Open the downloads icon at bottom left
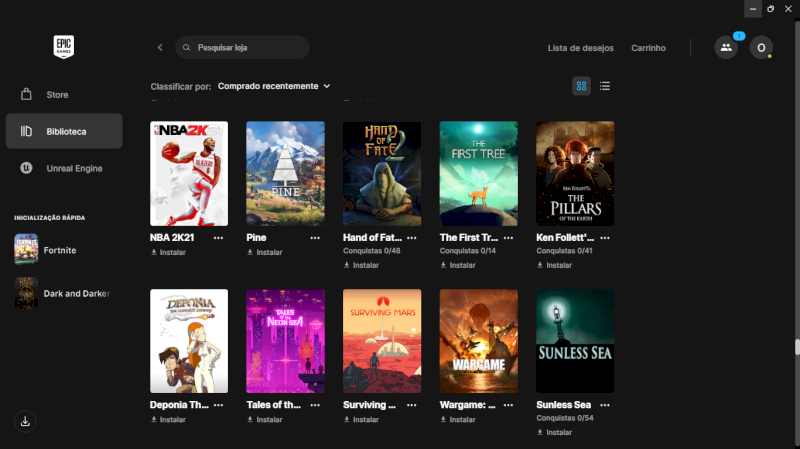This screenshot has width=800, height=449. coord(25,421)
